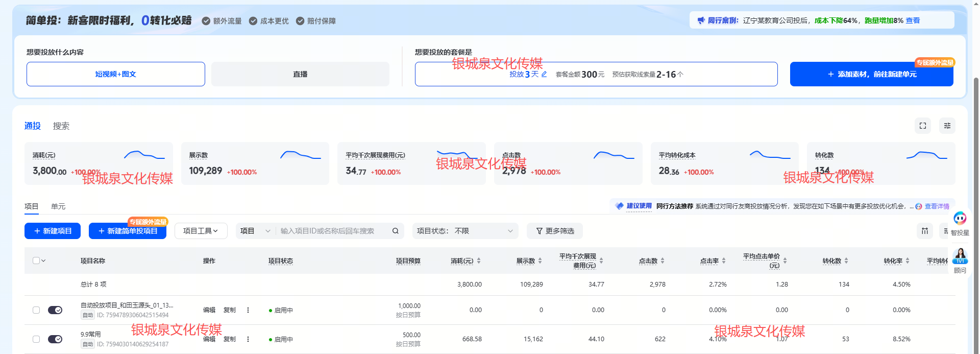The width and height of the screenshot is (980, 354).
Task: Open more actions menu for 9.9常用 row
Action: (248, 339)
